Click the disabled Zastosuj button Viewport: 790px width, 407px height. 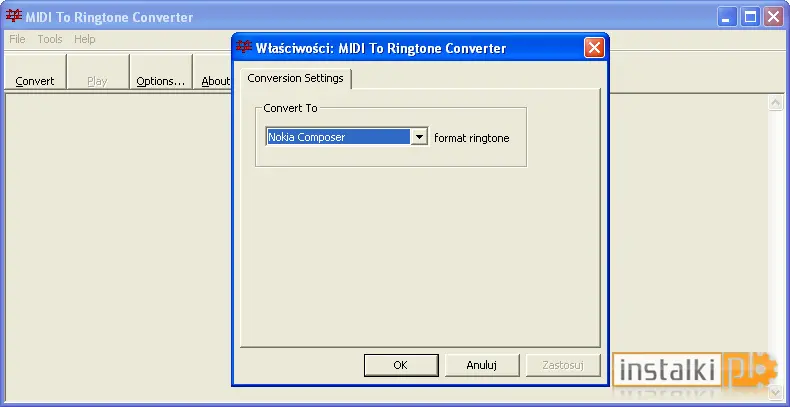pos(563,365)
